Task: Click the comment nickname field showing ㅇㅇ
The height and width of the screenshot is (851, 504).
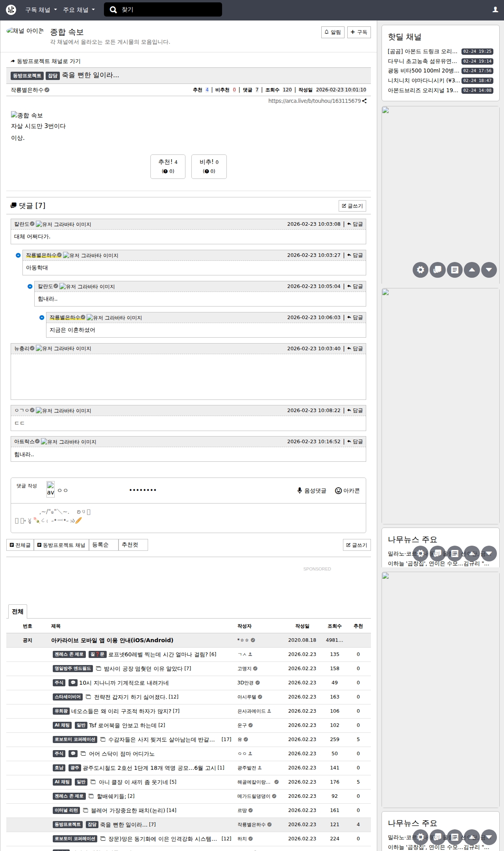Action: coord(91,490)
